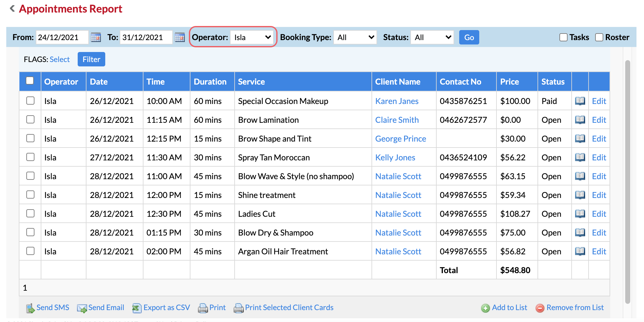Click the printer icon beside Print
The width and height of the screenshot is (644, 322).
tap(203, 308)
